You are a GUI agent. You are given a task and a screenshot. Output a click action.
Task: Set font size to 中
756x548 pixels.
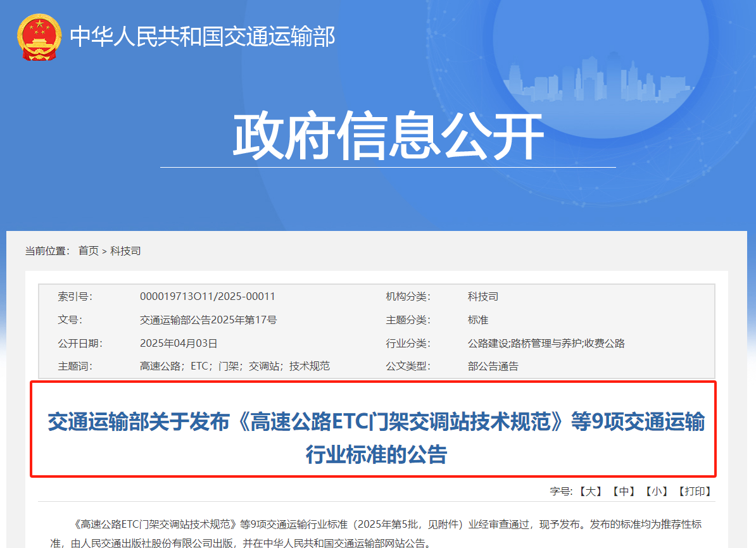[x=624, y=491]
